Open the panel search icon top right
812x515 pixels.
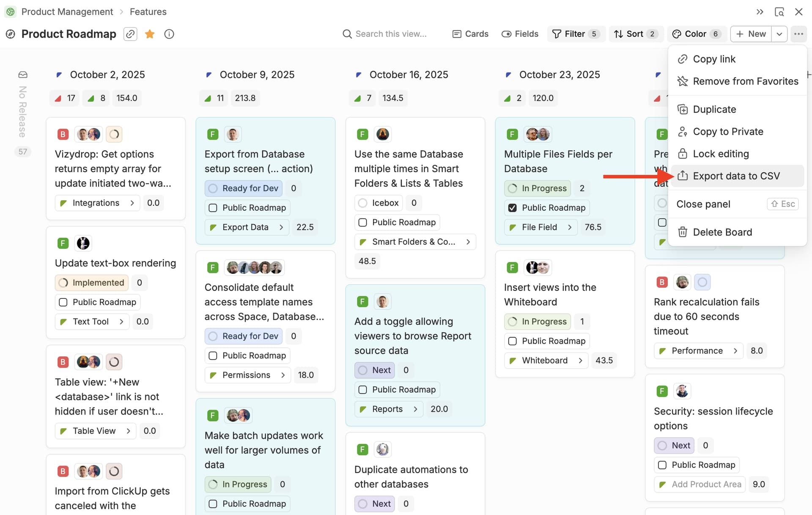[x=779, y=12]
